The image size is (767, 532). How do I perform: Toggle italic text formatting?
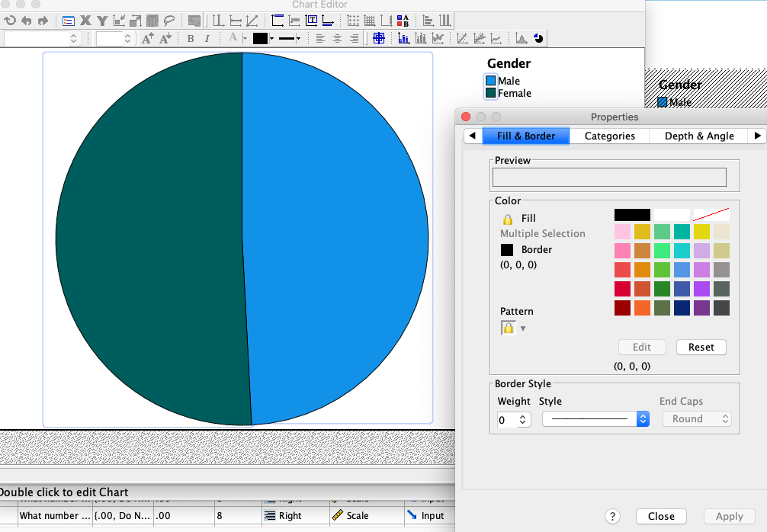(x=207, y=39)
